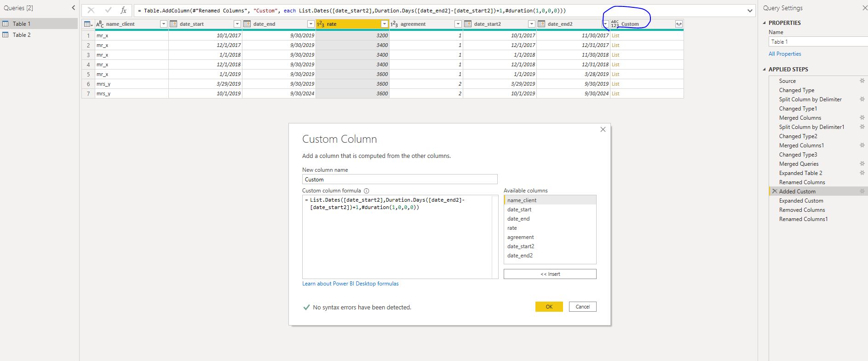Confirm the formula with the checkmark icon
The image size is (868, 361).
[108, 10]
